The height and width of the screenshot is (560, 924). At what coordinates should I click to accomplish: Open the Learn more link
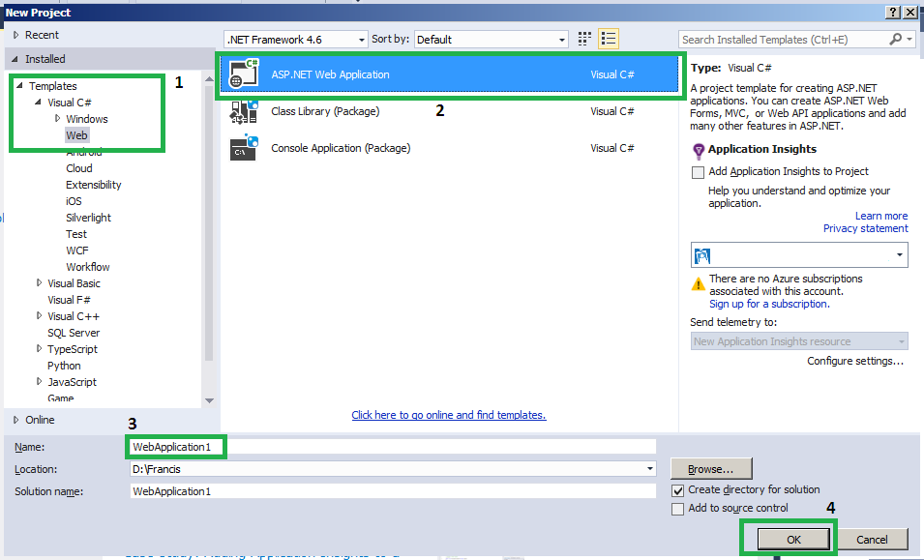[x=881, y=216]
